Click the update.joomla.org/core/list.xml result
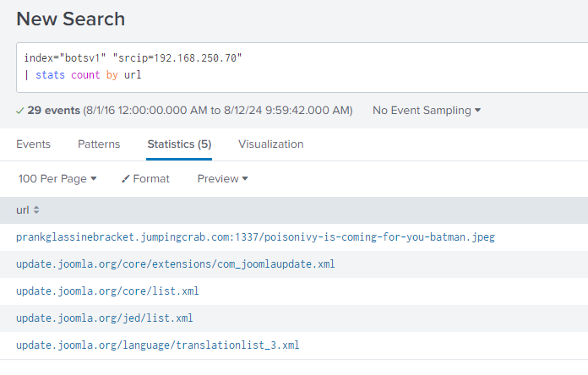The image size is (588, 375). (107, 291)
